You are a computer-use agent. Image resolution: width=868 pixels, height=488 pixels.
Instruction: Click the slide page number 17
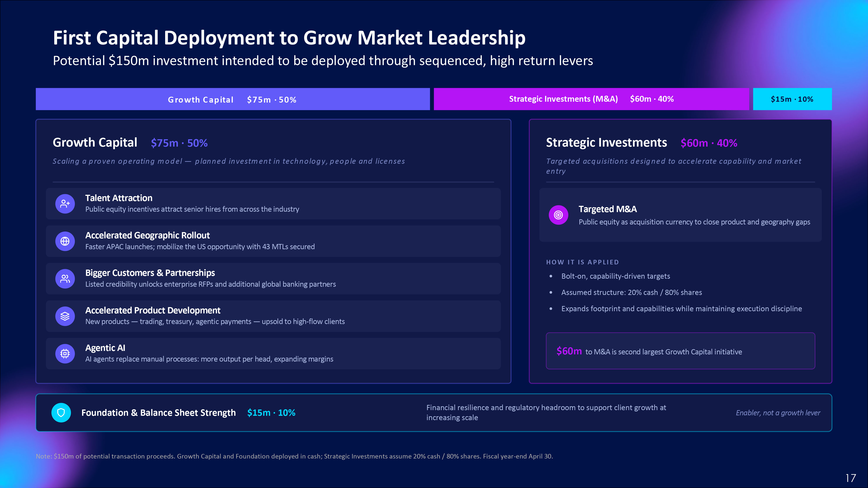850,478
